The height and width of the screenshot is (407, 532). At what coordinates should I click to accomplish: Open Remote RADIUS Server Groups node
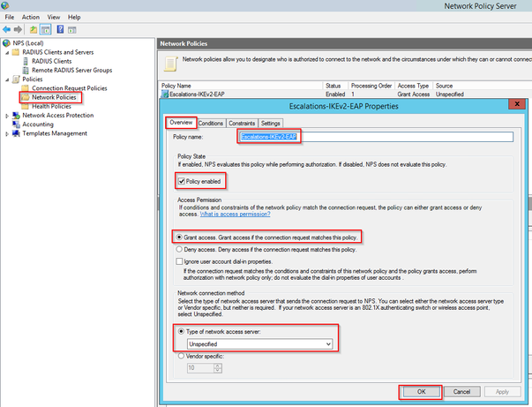tap(72, 71)
